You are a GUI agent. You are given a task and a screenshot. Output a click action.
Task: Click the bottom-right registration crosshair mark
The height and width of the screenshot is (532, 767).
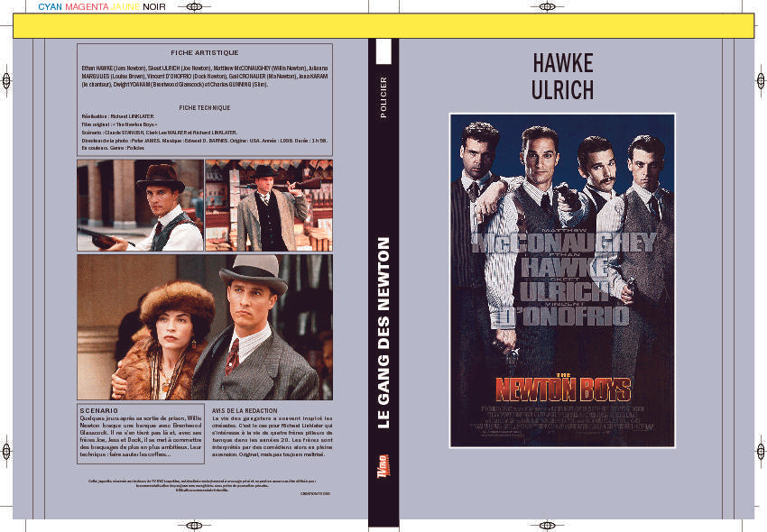(x=548, y=526)
